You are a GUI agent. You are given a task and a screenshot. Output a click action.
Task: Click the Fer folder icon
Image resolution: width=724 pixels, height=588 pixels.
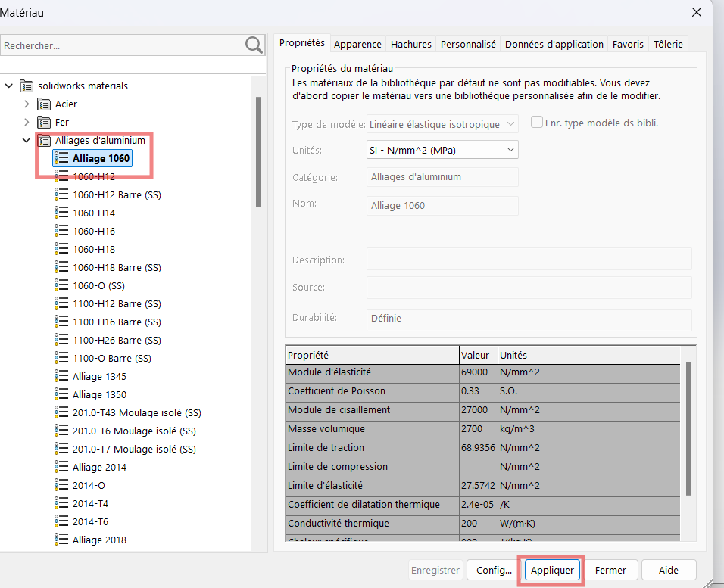(x=44, y=123)
